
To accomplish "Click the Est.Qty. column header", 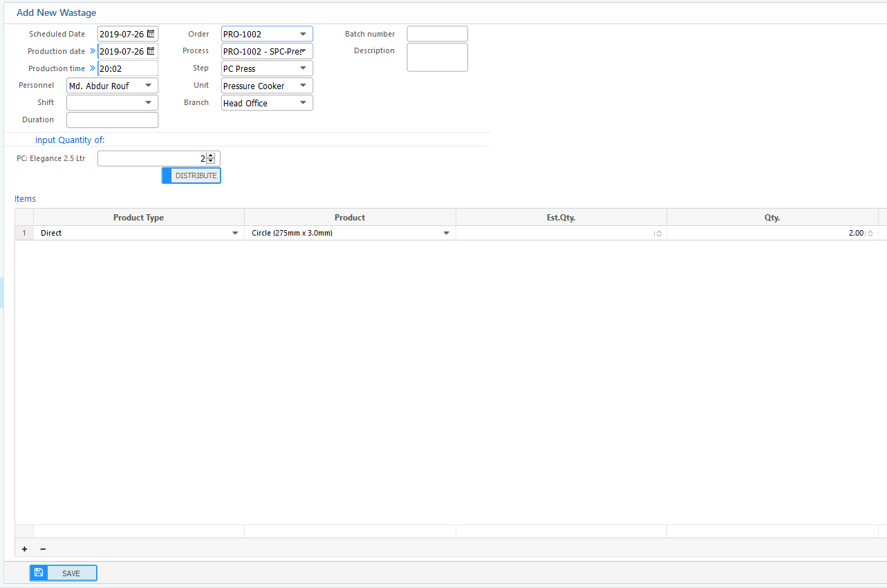I will 561,218.
